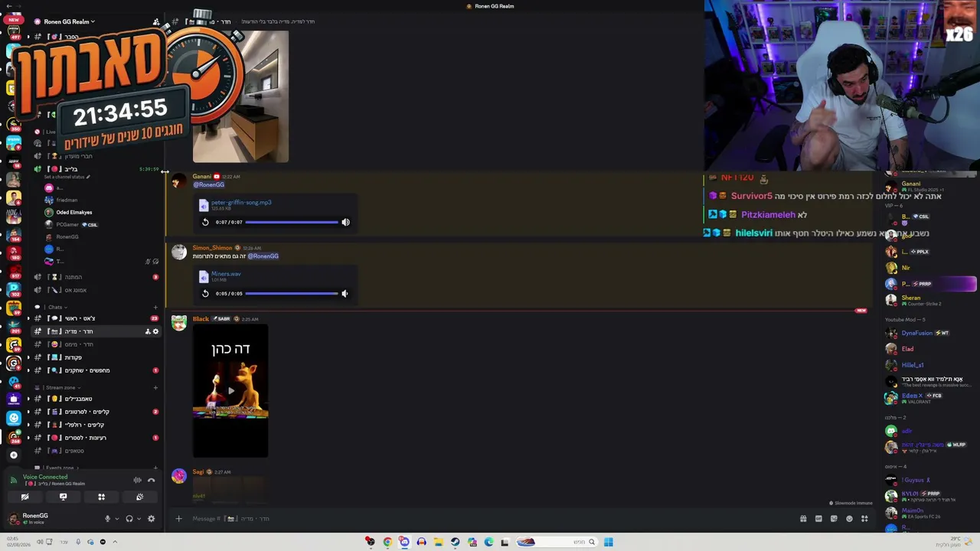This screenshot has height=551, width=980.
Task: Open Discord user settings gear
Action: click(x=151, y=519)
